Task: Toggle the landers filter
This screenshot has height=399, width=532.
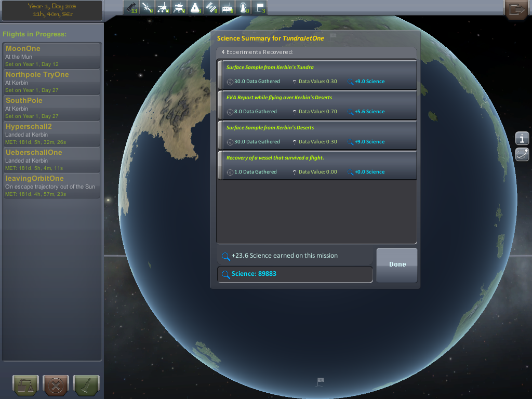Action: (x=179, y=7)
